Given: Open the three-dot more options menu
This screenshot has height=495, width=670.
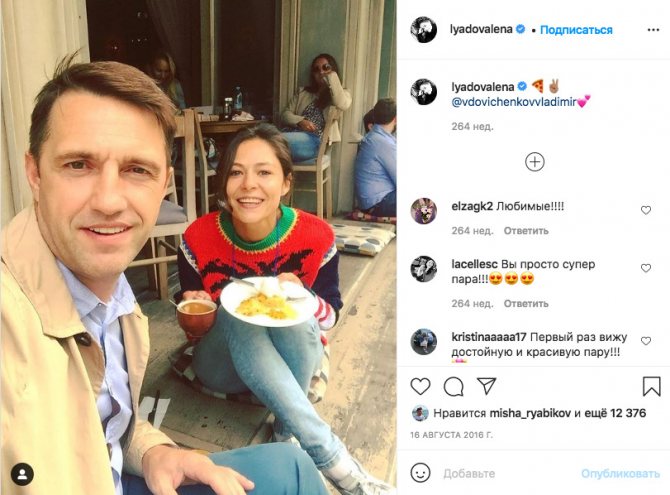Looking at the screenshot, I should click(x=653, y=30).
